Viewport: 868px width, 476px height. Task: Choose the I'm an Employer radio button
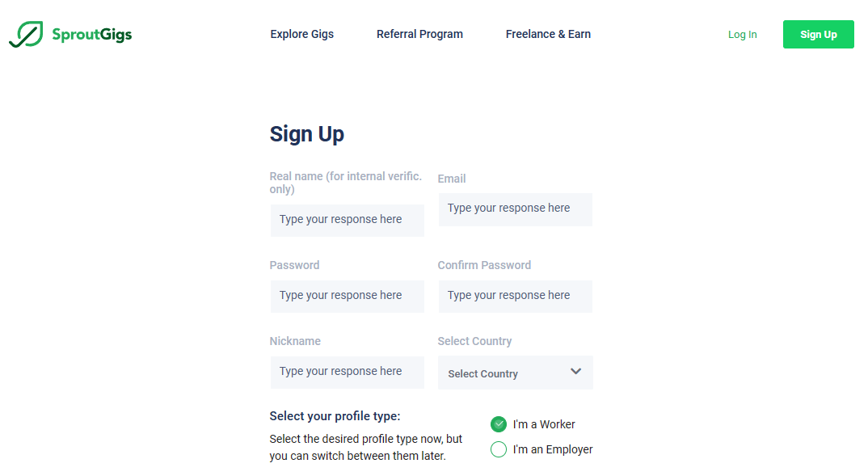[499, 449]
